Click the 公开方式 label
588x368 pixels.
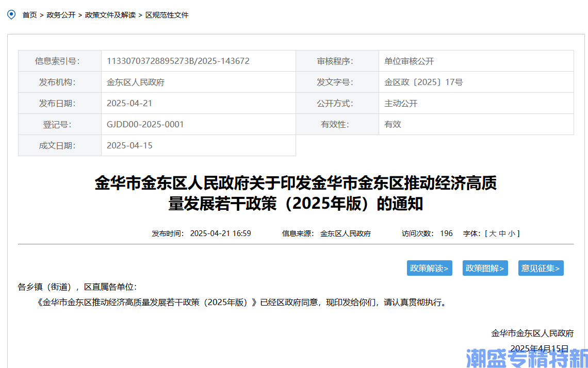point(335,104)
